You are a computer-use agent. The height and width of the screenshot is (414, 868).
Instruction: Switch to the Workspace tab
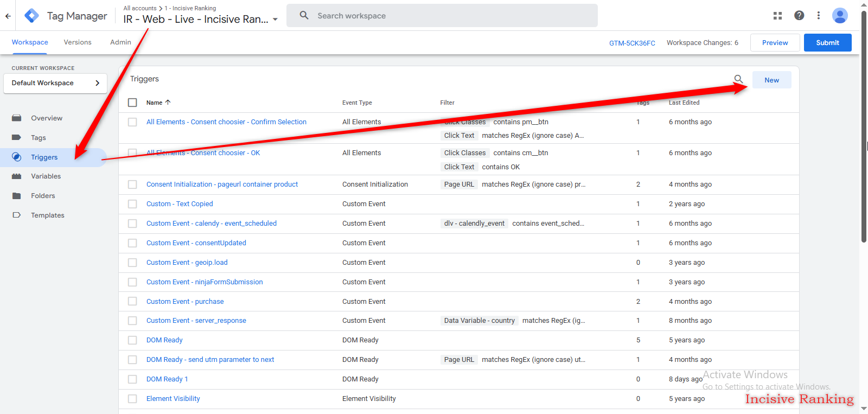pyautogui.click(x=30, y=42)
